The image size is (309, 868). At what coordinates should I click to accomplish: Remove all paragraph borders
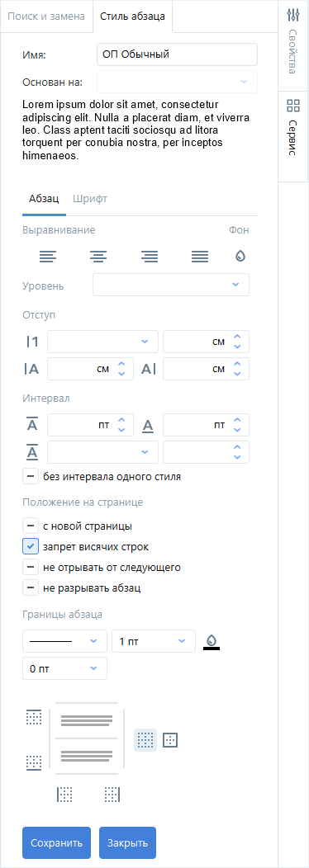145,739
